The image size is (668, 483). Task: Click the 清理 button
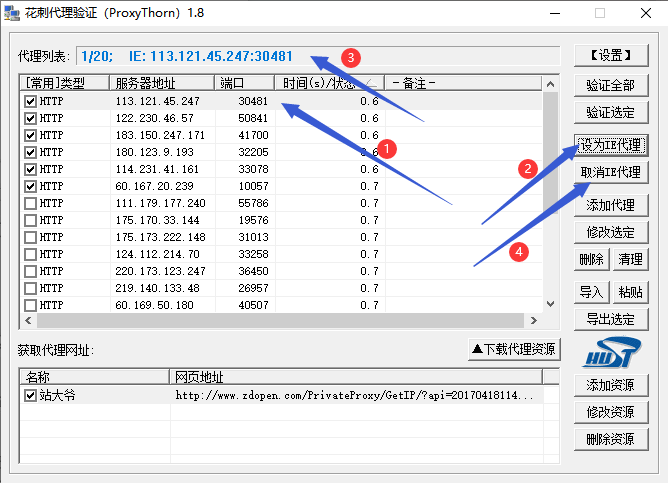pos(630,259)
